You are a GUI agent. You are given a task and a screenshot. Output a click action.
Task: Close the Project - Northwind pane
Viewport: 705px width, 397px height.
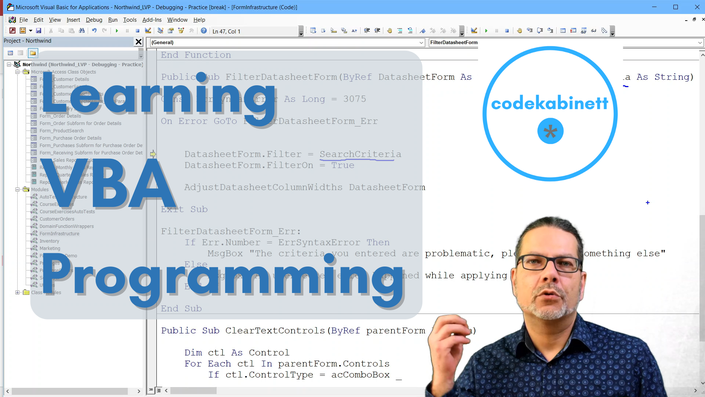pos(138,41)
